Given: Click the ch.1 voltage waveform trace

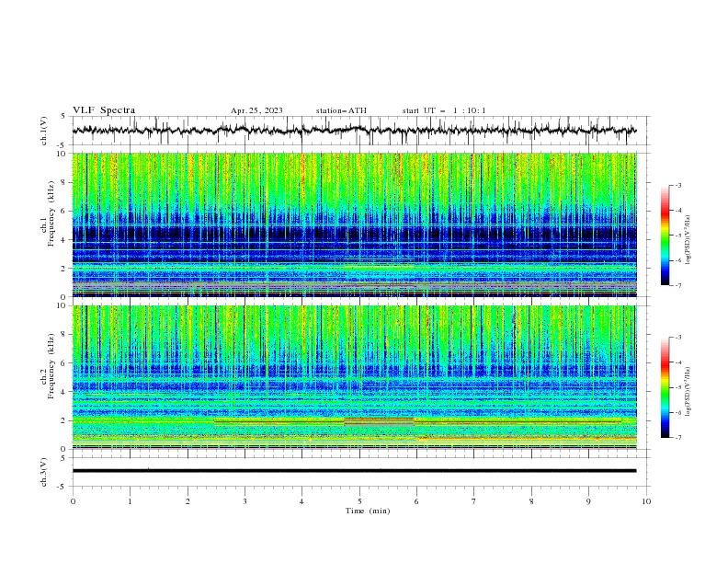Looking at the screenshot, I should pos(354,131).
